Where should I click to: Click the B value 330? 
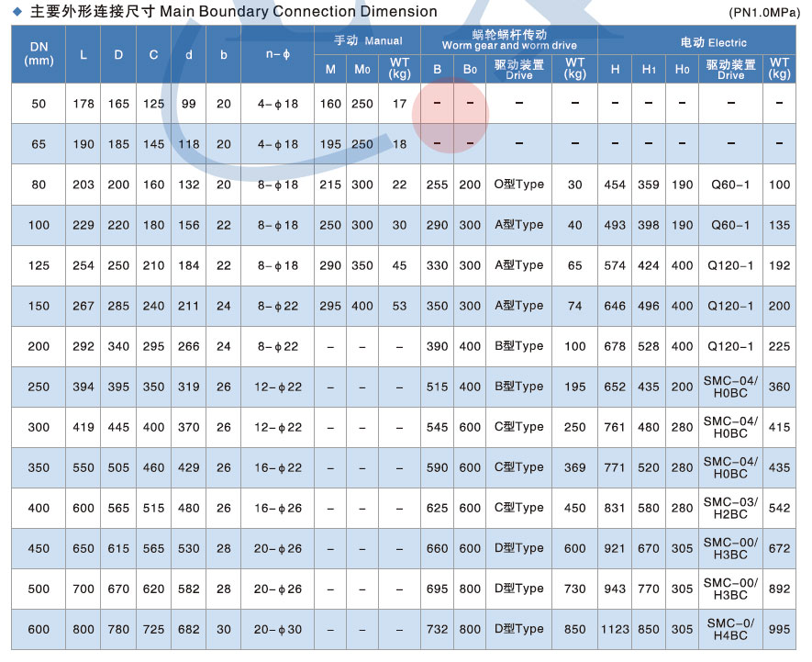[437, 265]
